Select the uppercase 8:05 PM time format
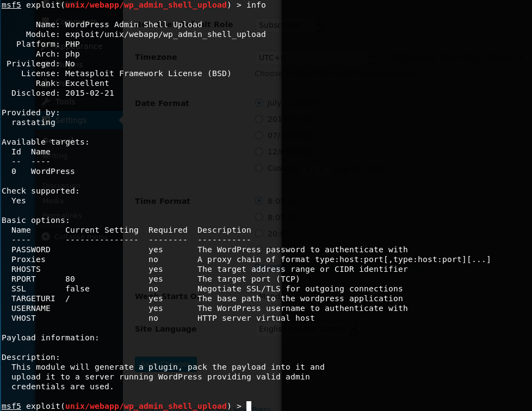 click(259, 217)
